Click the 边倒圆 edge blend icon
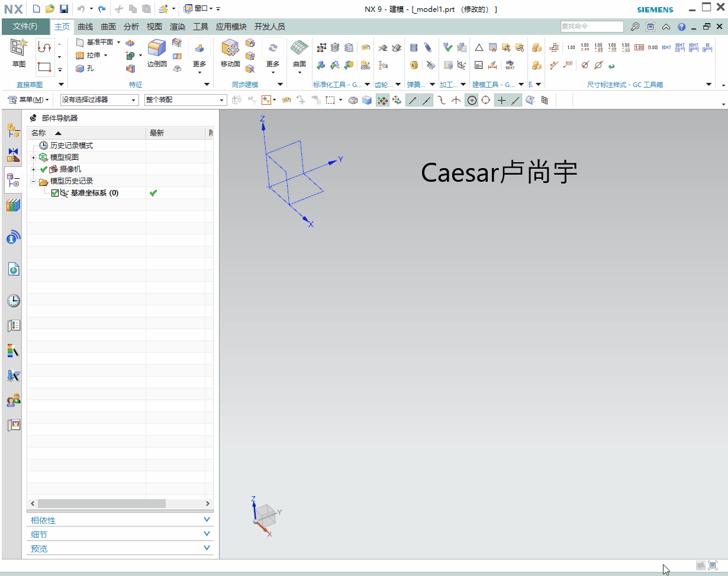Image resolution: width=728 pixels, height=576 pixels. 157,48
